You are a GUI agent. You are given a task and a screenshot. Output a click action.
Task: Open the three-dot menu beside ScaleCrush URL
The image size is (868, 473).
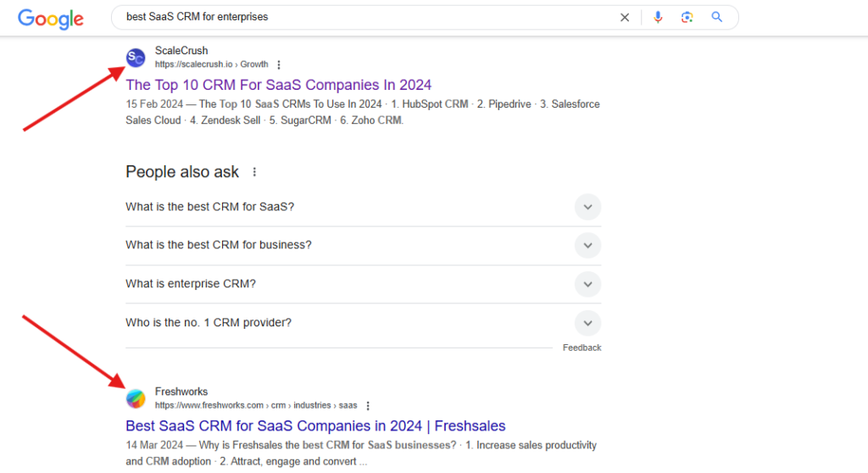point(279,64)
